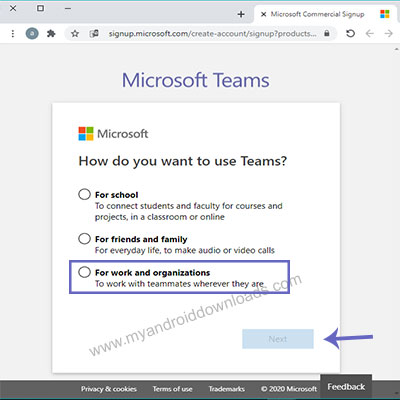Open the extensions puzzle icon

point(51,33)
